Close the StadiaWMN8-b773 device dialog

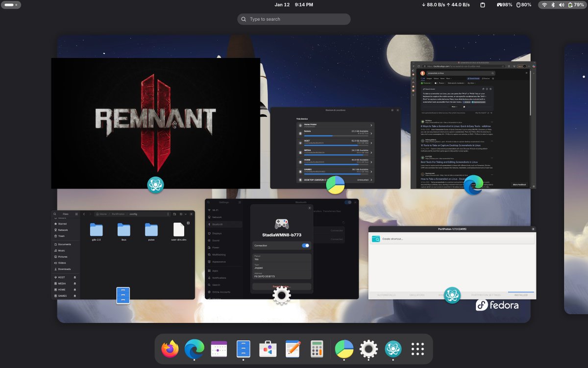pos(309,208)
